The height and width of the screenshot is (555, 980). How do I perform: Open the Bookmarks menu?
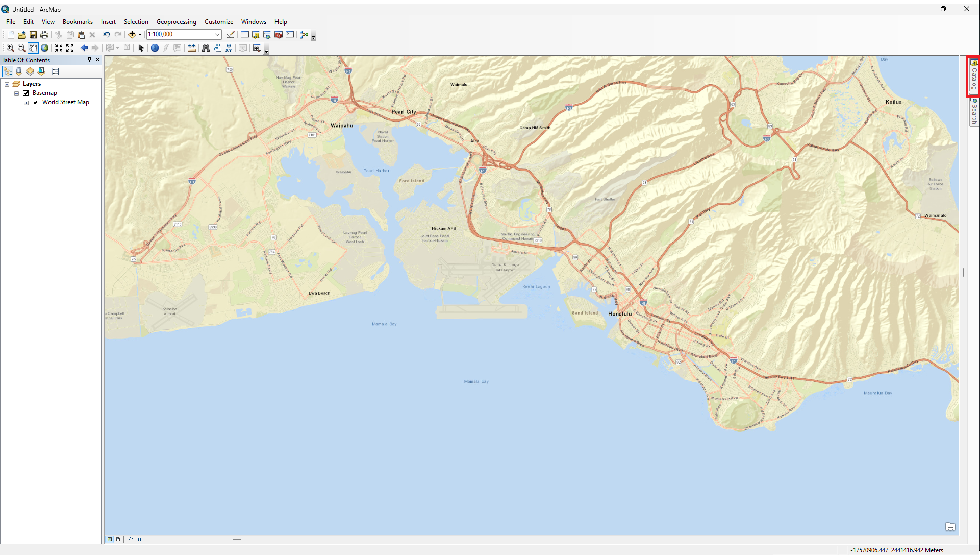(78, 22)
